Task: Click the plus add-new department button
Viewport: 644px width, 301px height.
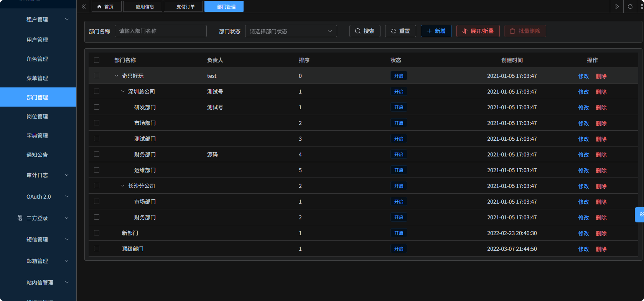Action: coord(436,31)
